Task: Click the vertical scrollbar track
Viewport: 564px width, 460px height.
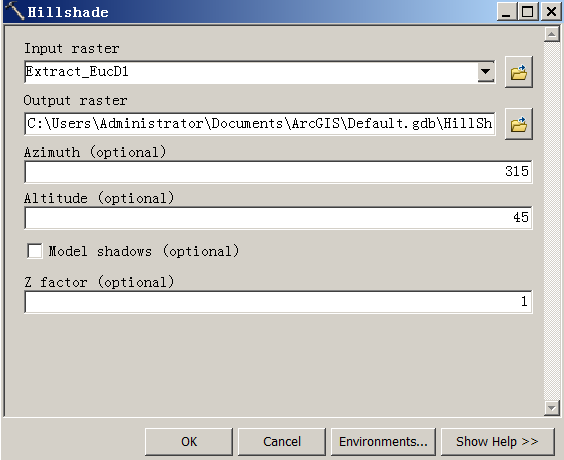Action: coord(551,221)
